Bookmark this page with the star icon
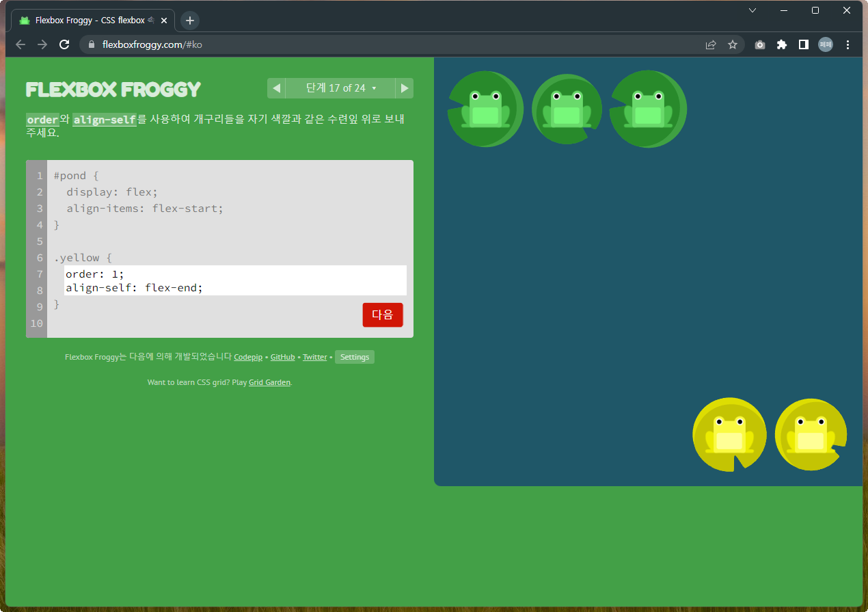This screenshot has width=868, height=612. 733,44
